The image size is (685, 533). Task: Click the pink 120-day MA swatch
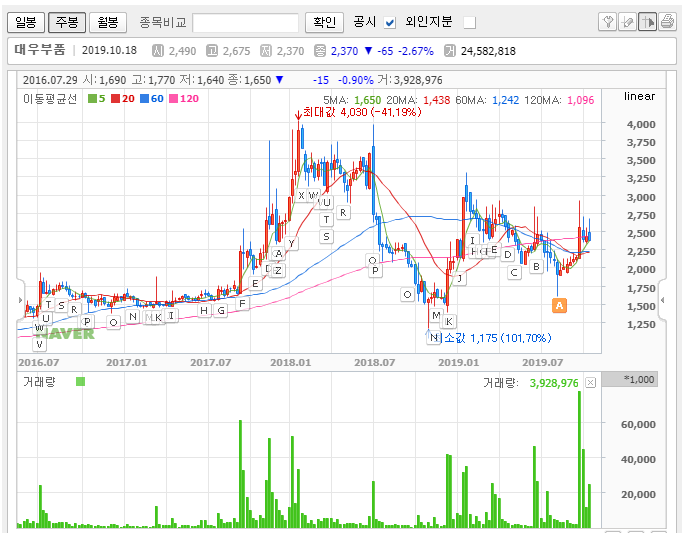173,99
